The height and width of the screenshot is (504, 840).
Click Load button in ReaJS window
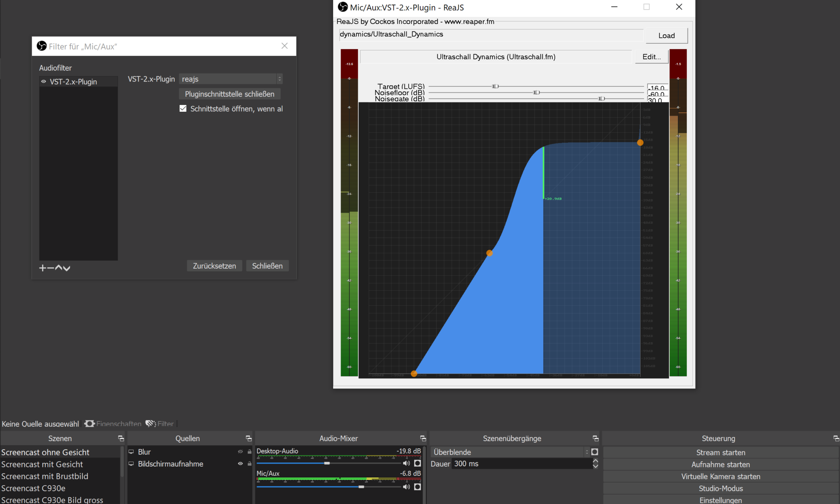pyautogui.click(x=667, y=36)
